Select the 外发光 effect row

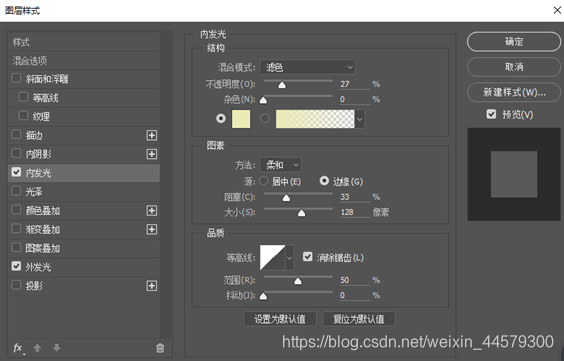(84, 267)
